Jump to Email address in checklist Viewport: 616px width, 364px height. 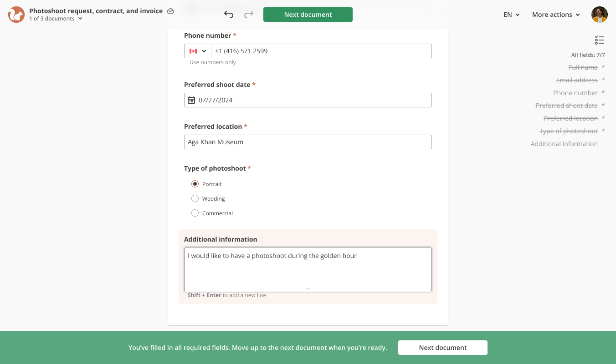[577, 80]
